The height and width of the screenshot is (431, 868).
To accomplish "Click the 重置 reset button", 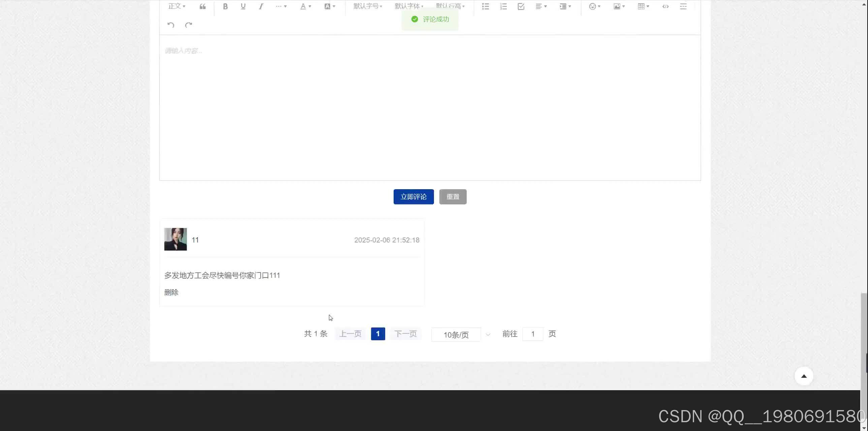I will (453, 197).
